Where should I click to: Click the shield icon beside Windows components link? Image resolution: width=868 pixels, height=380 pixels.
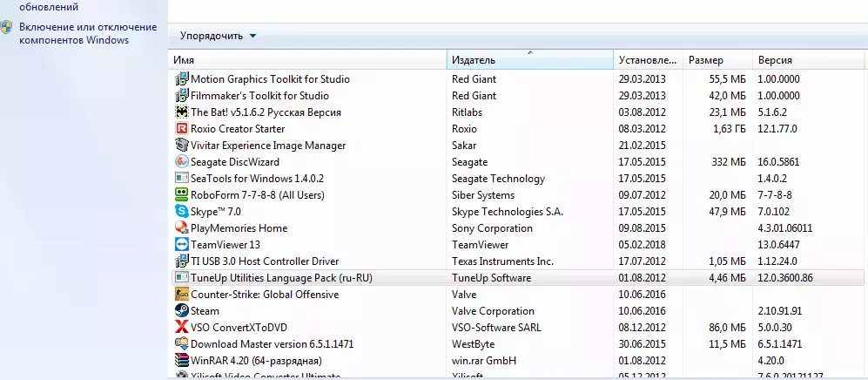(7, 28)
